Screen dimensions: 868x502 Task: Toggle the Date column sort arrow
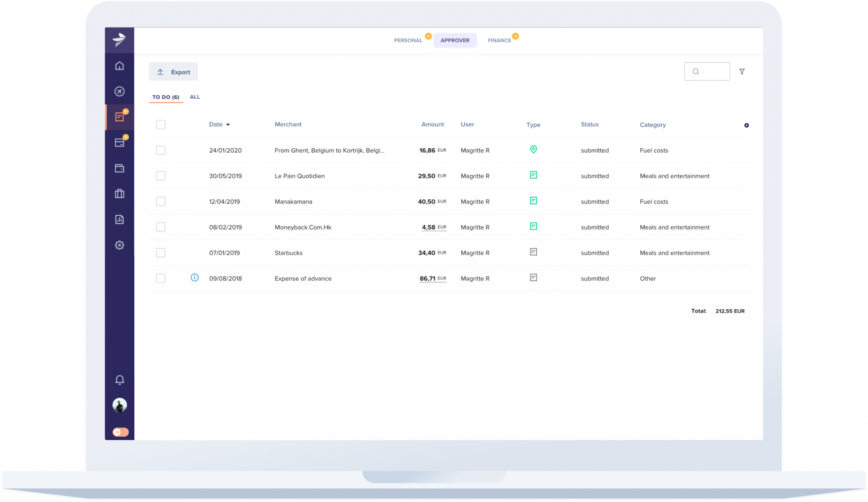(x=228, y=125)
